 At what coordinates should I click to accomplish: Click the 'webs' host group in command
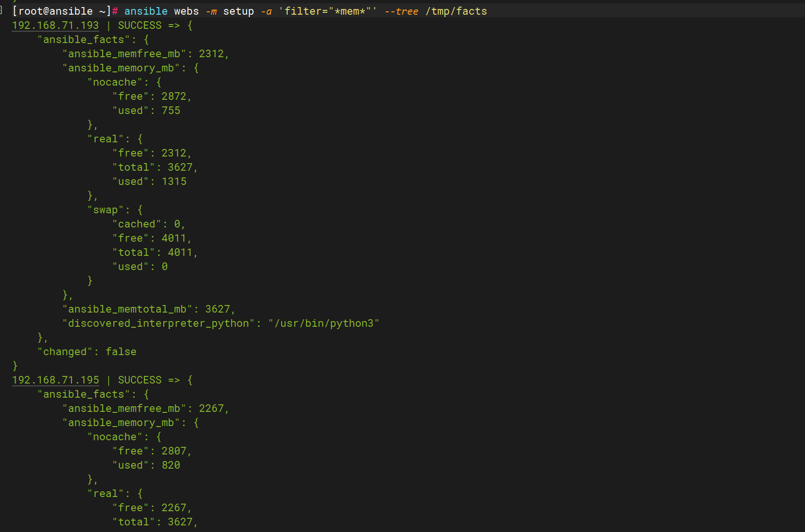point(186,11)
